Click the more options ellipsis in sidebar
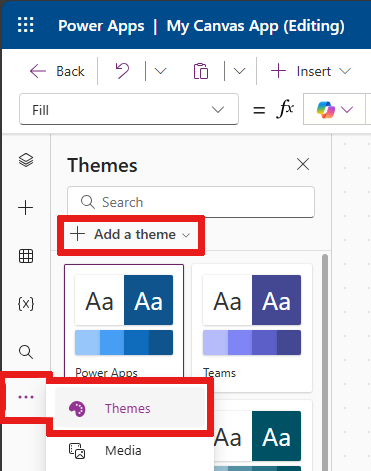The height and width of the screenshot is (471, 371). point(26,397)
